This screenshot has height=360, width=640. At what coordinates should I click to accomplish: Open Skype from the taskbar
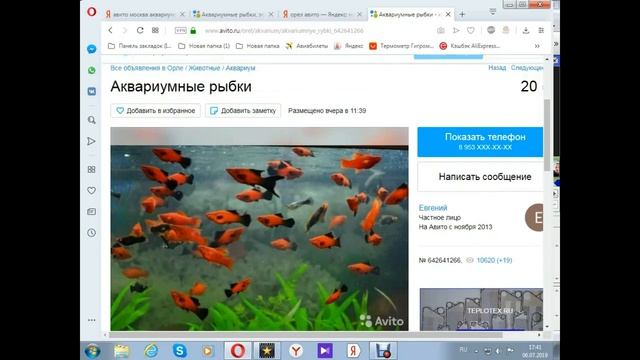point(180,351)
